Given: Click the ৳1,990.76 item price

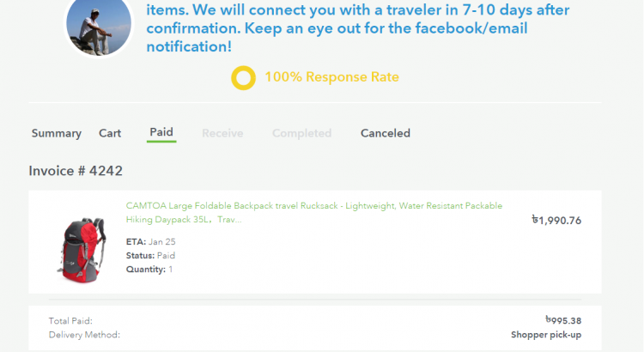Looking at the screenshot, I should [x=556, y=220].
